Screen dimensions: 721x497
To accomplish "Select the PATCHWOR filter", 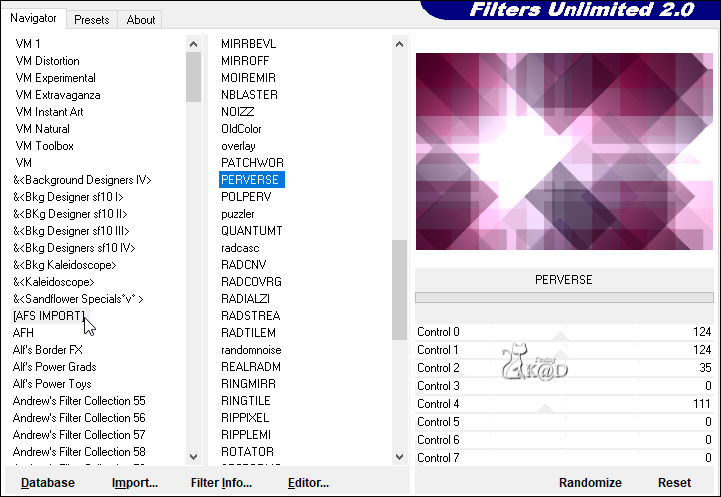I will point(252,163).
